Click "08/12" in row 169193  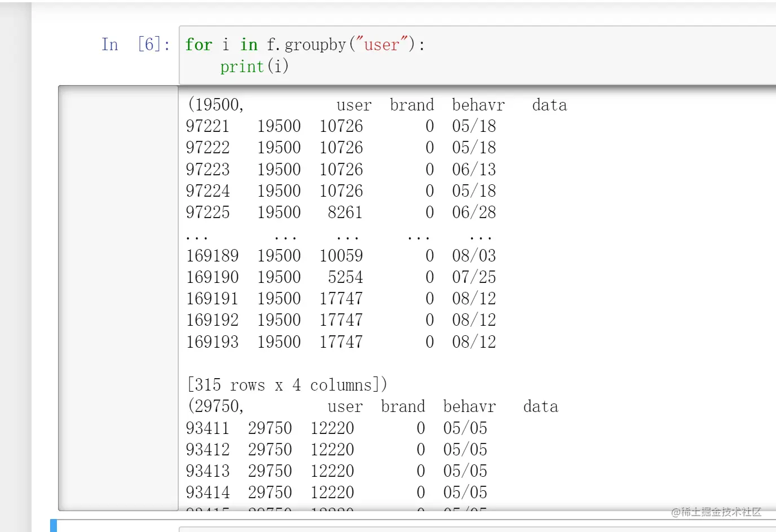[474, 342]
